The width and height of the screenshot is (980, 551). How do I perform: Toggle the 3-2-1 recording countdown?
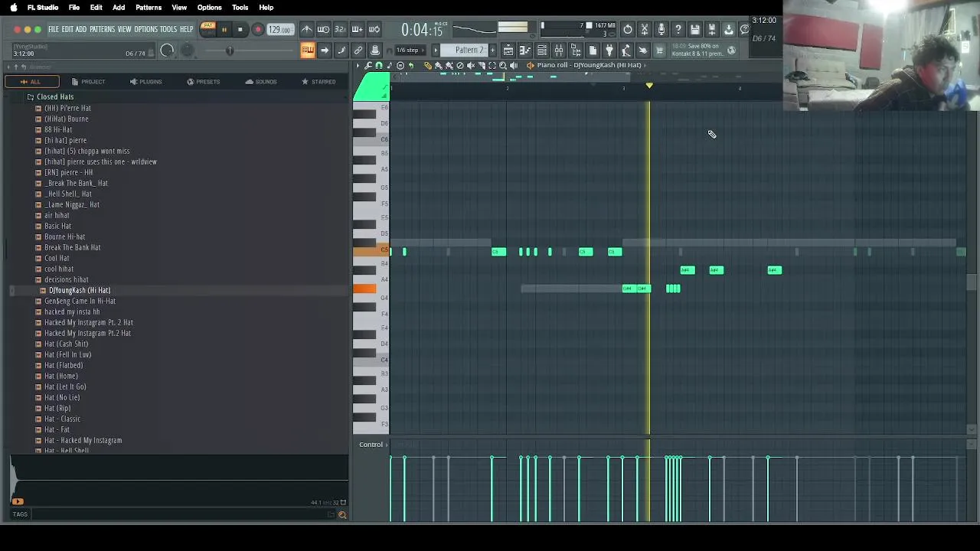pos(340,29)
